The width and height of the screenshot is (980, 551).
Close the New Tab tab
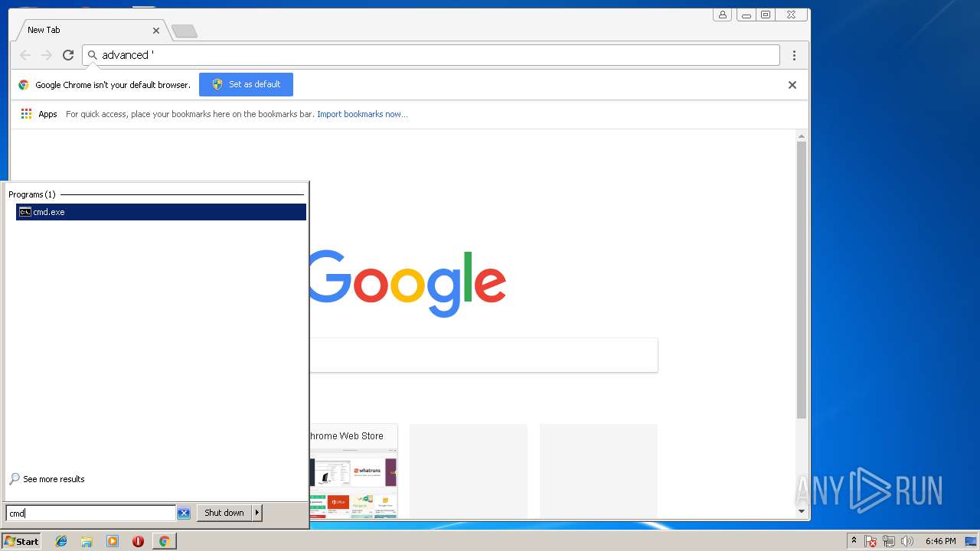click(x=156, y=31)
